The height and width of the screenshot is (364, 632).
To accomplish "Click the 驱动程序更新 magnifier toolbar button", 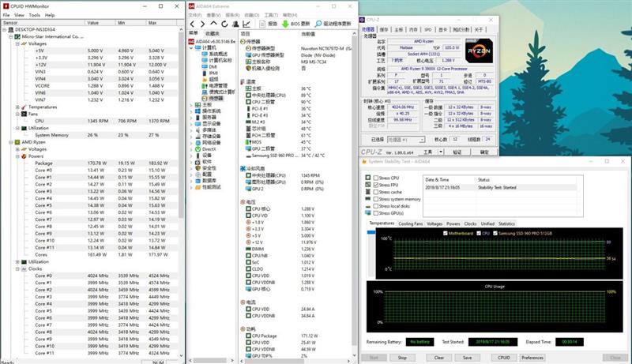I will tap(333, 24).
